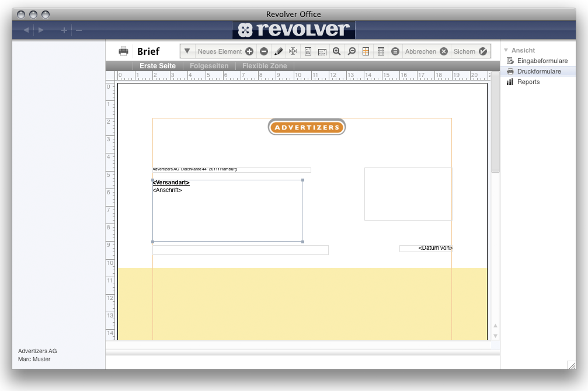The width and height of the screenshot is (588, 391).
Task: Zoom in with magnifier plus
Action: (x=337, y=51)
